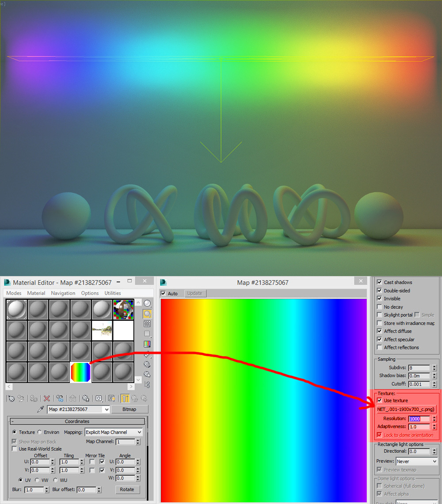Enable Use Real-World Scale checkbox
442x504 pixels.
(x=14, y=449)
